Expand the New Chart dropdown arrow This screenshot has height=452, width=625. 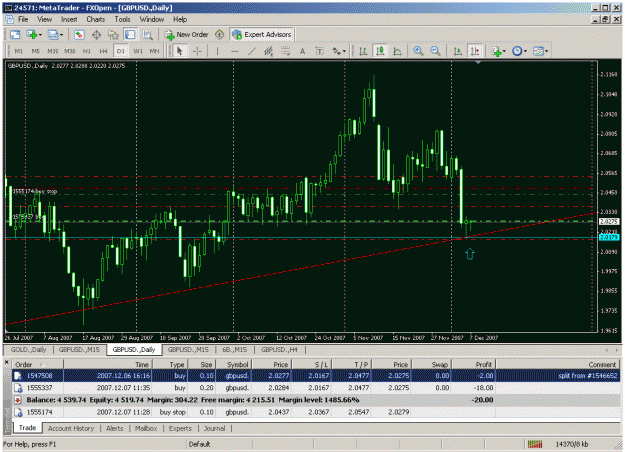(x=40, y=35)
